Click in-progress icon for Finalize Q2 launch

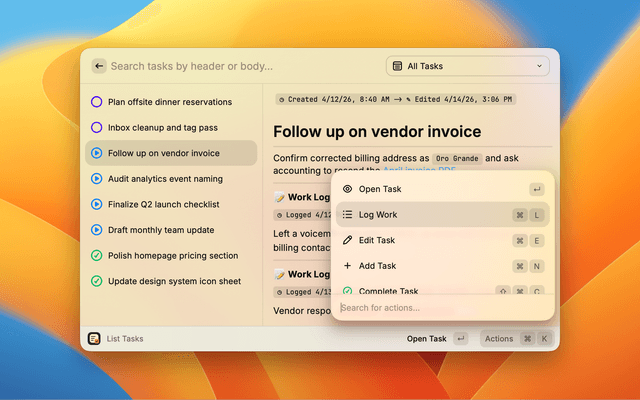(96, 204)
